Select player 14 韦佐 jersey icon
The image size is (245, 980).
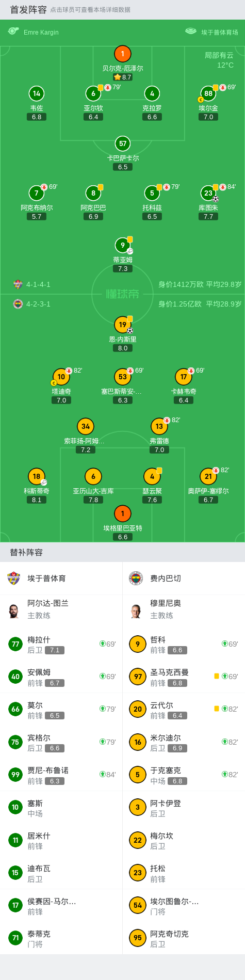pos(37,93)
